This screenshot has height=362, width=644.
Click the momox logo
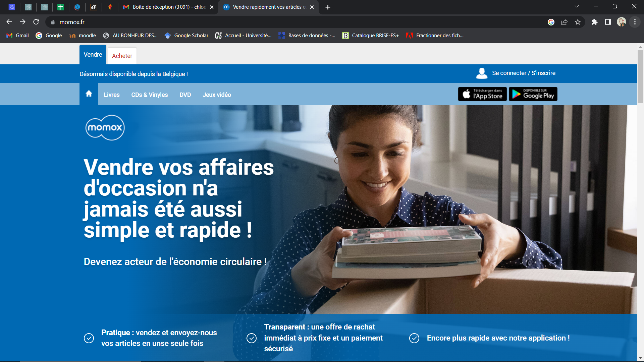[104, 127]
